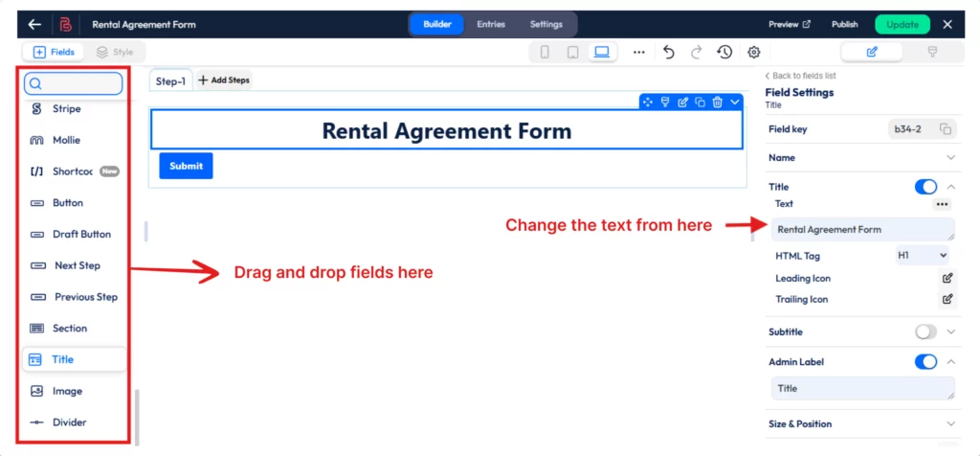Open the builder history clock icon
The image size is (980, 456).
[x=724, y=53]
